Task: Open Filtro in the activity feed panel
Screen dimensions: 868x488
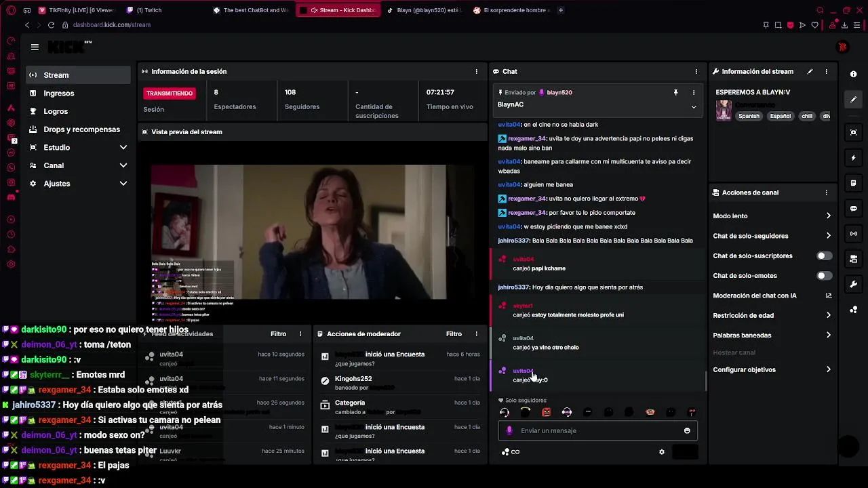Action: tap(278, 334)
